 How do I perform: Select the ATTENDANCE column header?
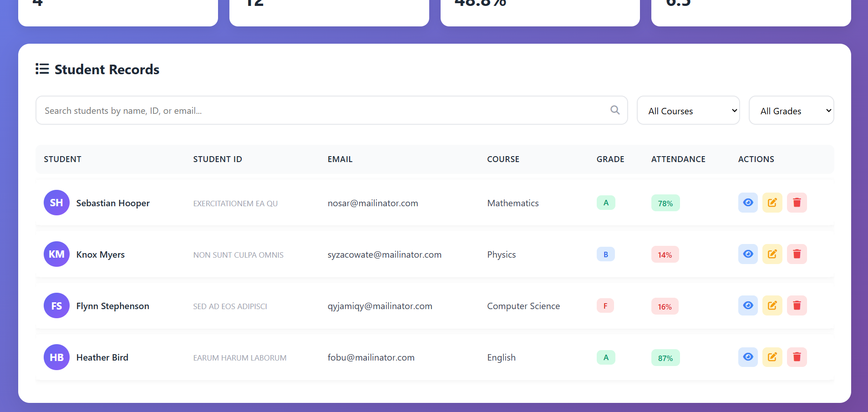pos(678,159)
